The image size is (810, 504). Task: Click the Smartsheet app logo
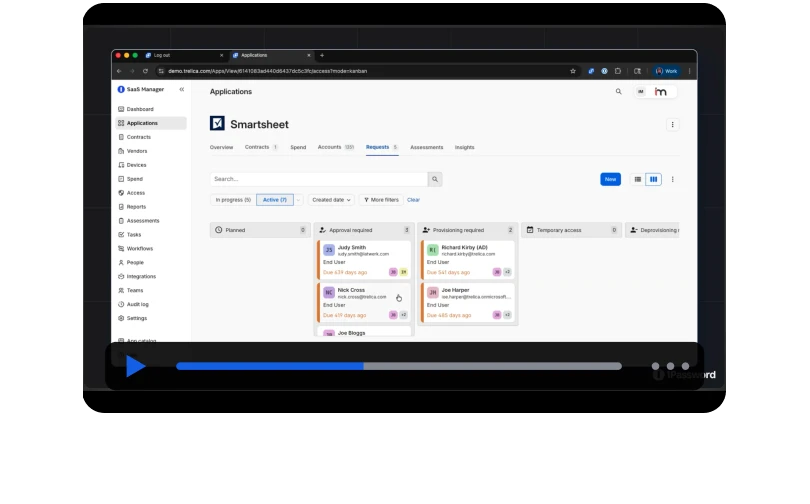[x=217, y=123]
